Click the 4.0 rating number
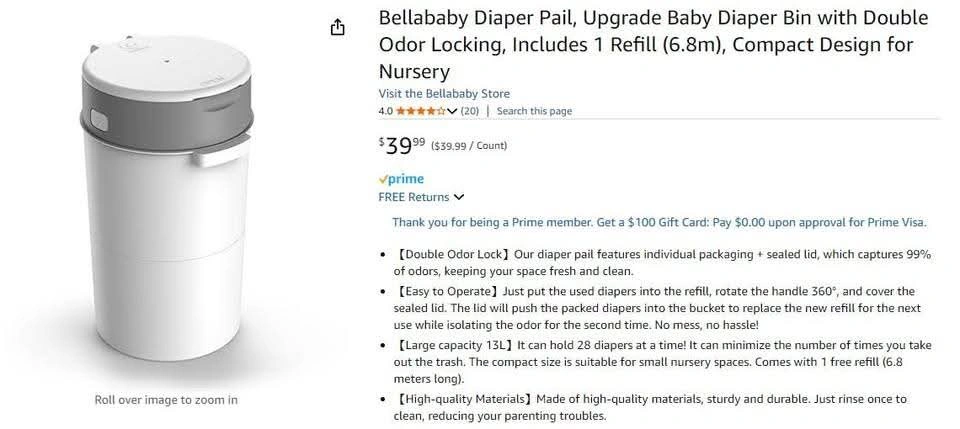 [385, 111]
